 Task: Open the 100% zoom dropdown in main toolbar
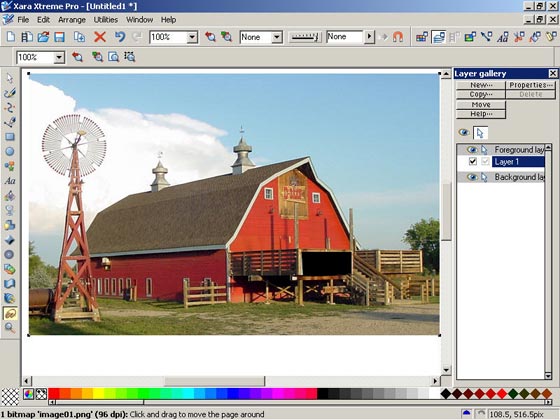(x=192, y=37)
